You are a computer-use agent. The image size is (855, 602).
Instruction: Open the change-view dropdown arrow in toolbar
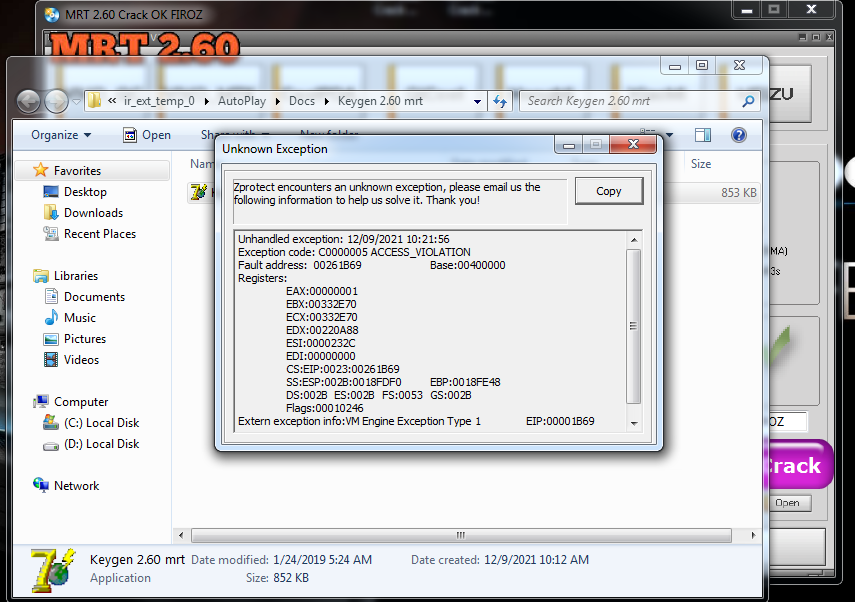[670, 135]
